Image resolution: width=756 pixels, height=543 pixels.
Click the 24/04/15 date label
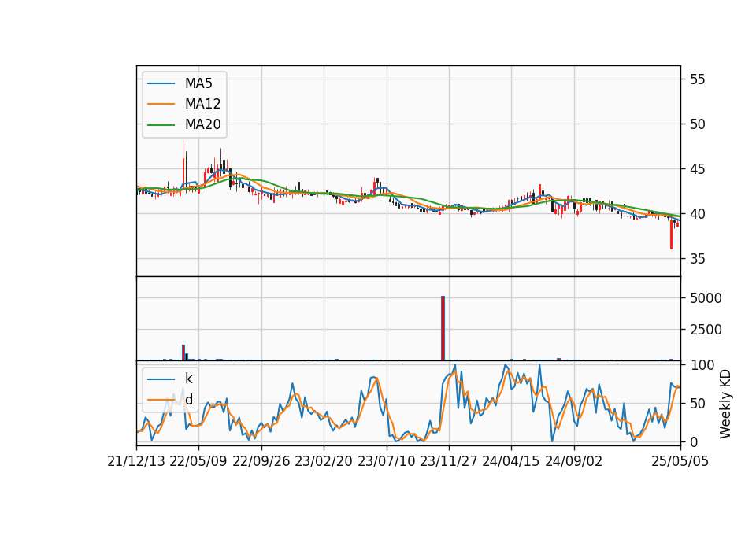coord(511,461)
